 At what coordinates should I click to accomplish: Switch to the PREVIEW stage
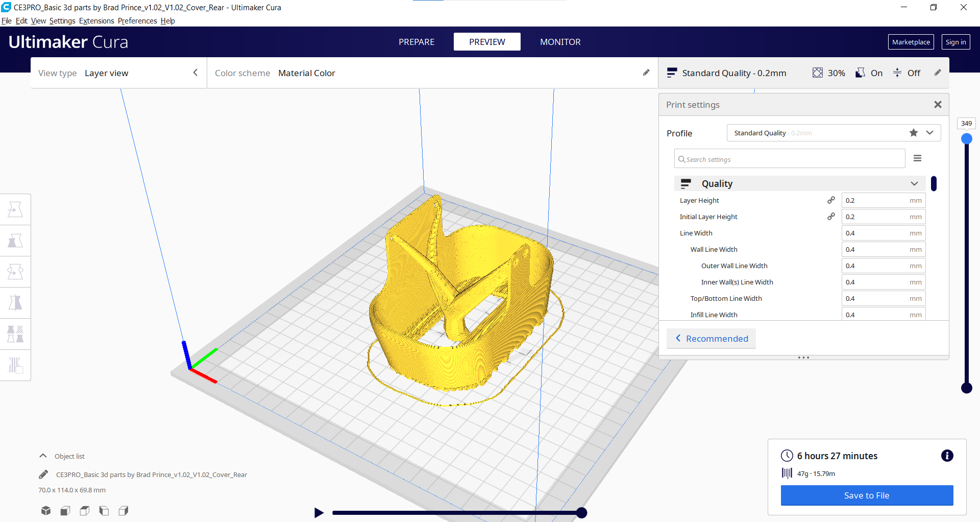click(487, 42)
